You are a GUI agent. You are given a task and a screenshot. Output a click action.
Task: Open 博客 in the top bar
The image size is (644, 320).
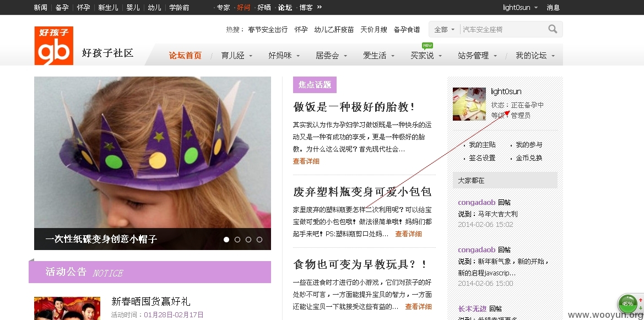[306, 7]
